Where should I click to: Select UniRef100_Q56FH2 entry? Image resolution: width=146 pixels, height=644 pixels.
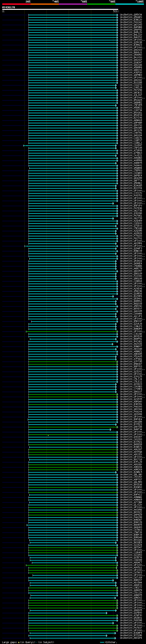(131, 30)
